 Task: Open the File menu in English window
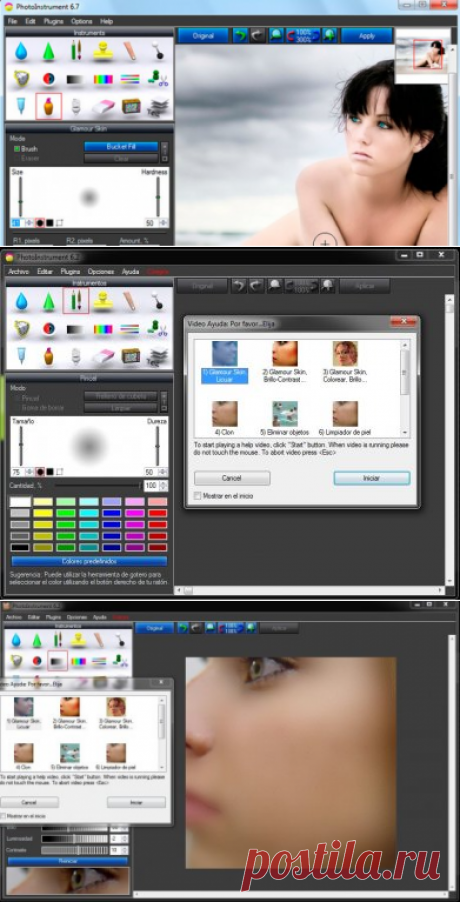tap(12, 21)
